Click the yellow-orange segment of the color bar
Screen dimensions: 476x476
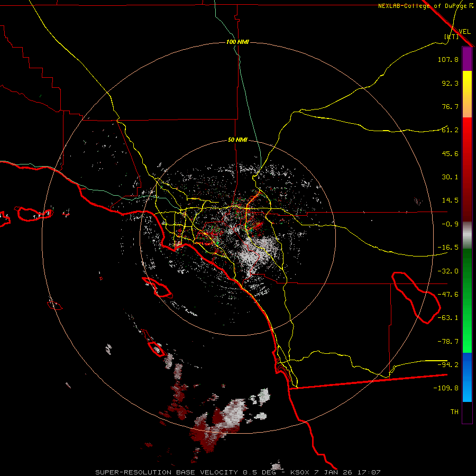click(467, 94)
